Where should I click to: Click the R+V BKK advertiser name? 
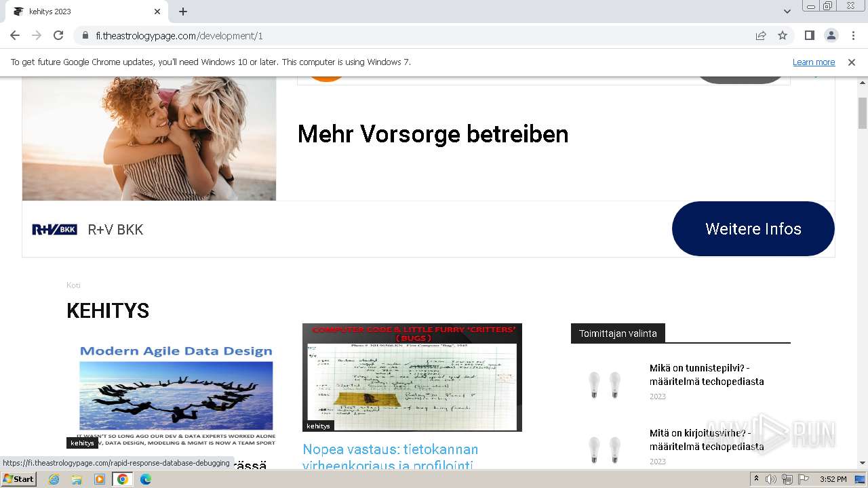click(115, 230)
